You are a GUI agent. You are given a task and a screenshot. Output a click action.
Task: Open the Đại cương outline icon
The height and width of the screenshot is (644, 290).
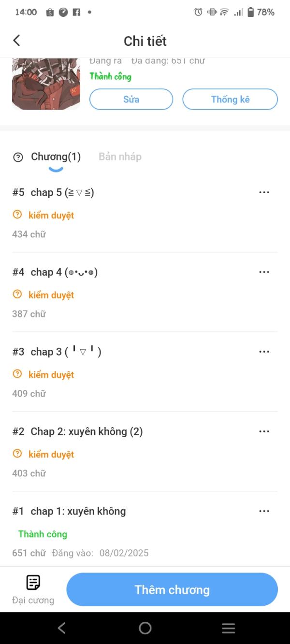33,583
